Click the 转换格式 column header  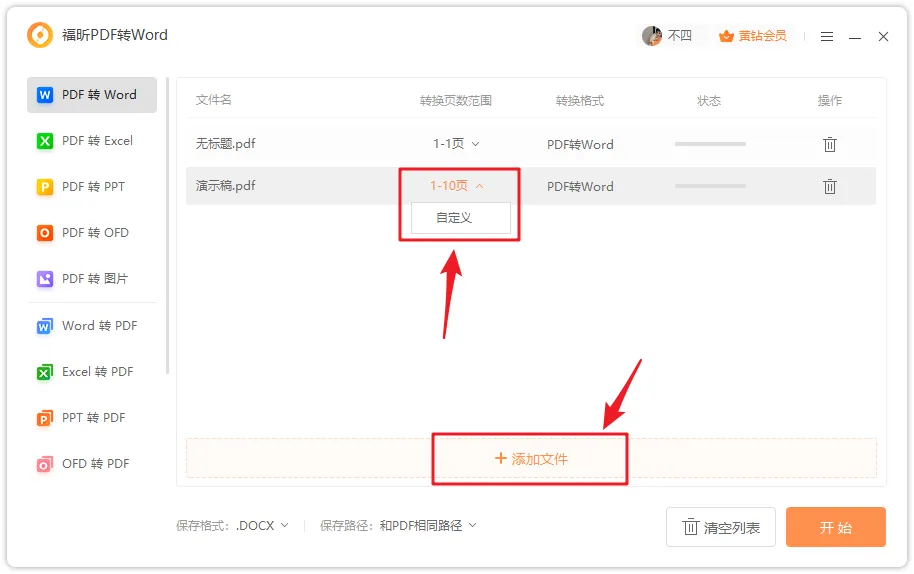point(579,101)
